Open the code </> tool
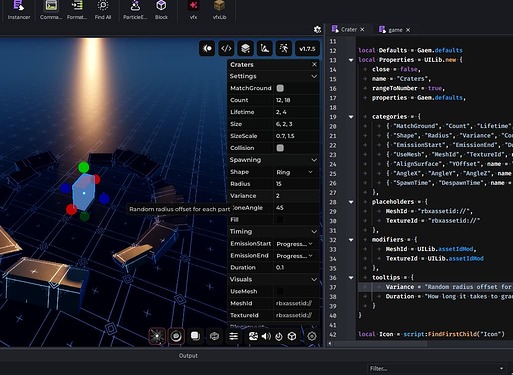Image resolution: width=513 pixels, height=375 pixels. coord(226,49)
